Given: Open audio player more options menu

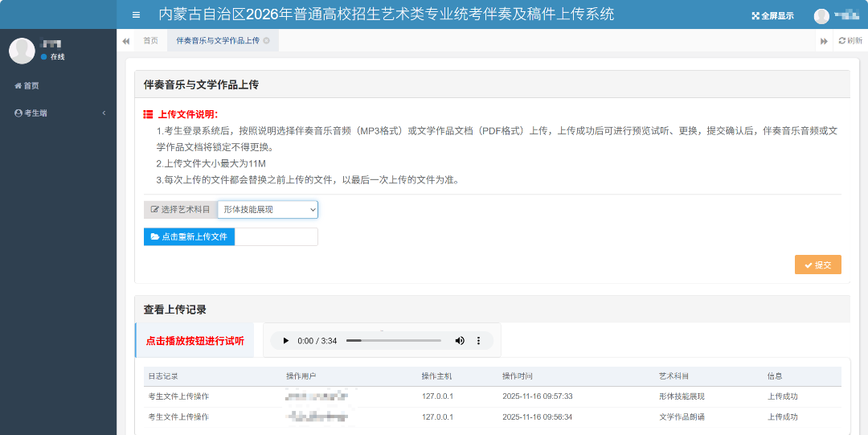Looking at the screenshot, I should click(x=479, y=341).
